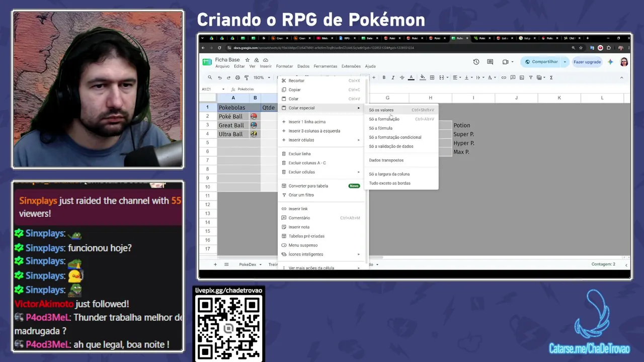Open the Arquivo menu
Screen dimensions: 644x362
tap(222, 66)
